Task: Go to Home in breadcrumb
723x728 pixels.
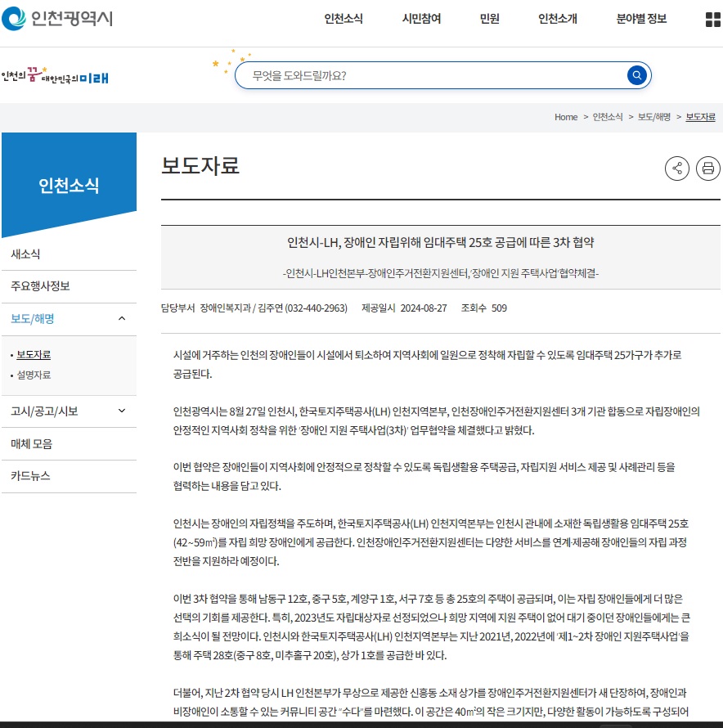Action: 566,117
